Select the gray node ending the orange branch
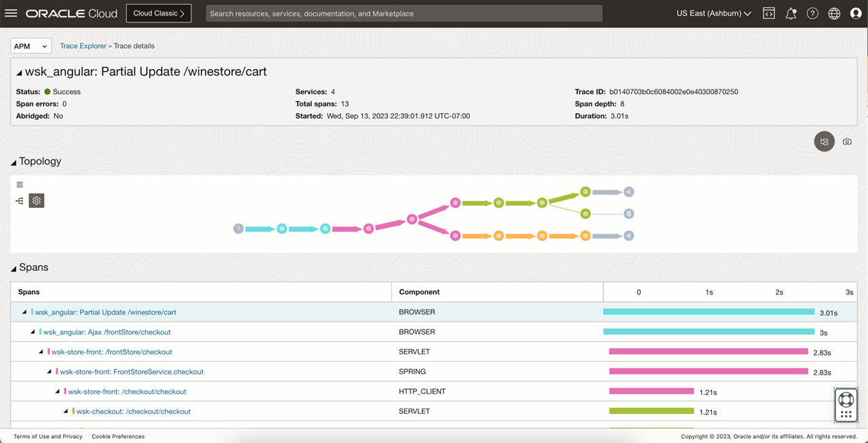 click(629, 236)
